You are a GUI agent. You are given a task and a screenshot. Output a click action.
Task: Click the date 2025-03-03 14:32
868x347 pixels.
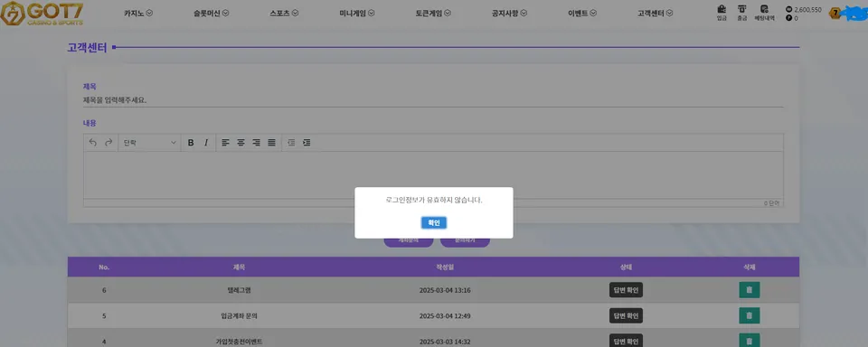(445, 342)
